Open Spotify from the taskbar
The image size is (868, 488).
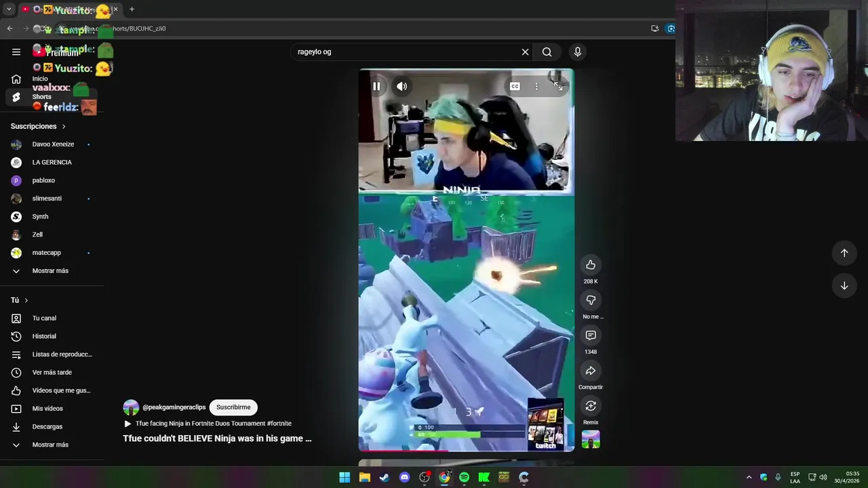click(464, 477)
